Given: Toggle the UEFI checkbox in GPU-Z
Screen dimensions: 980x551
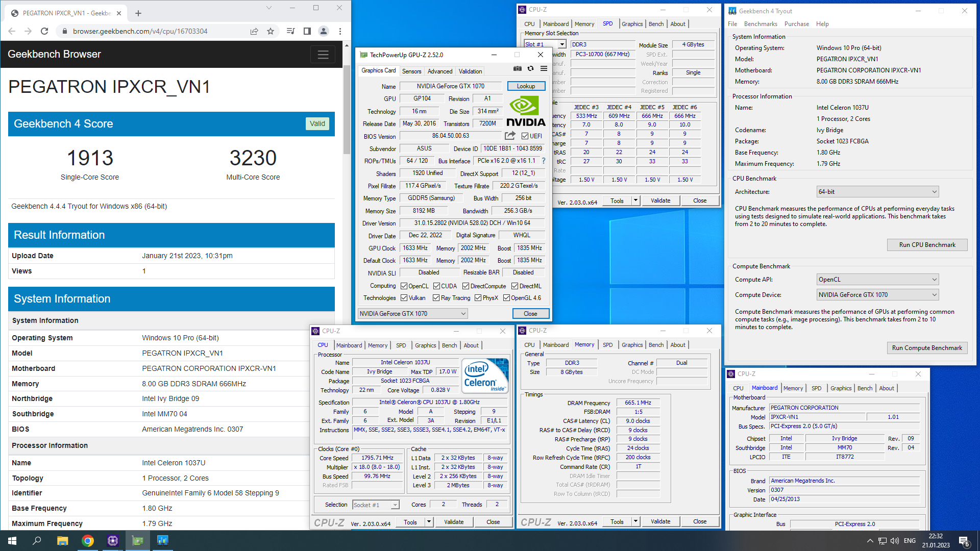Looking at the screenshot, I should pyautogui.click(x=525, y=136).
